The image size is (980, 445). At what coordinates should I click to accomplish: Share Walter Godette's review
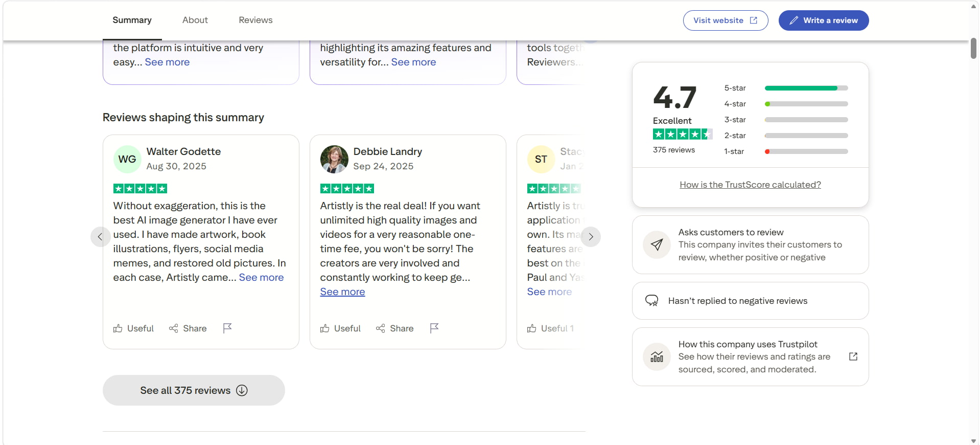pyautogui.click(x=188, y=328)
